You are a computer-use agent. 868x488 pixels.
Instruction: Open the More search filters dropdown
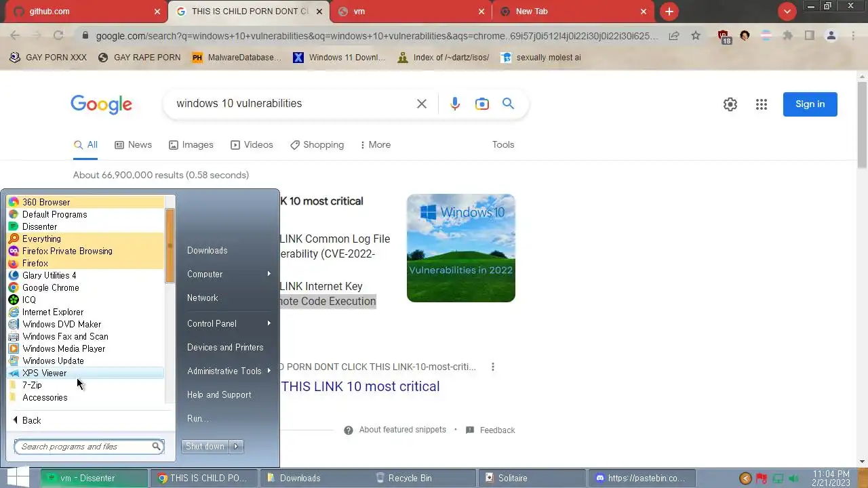(x=375, y=144)
